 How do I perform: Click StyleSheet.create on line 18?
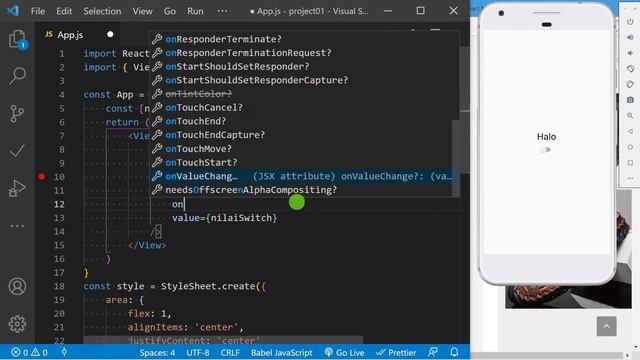208,286
